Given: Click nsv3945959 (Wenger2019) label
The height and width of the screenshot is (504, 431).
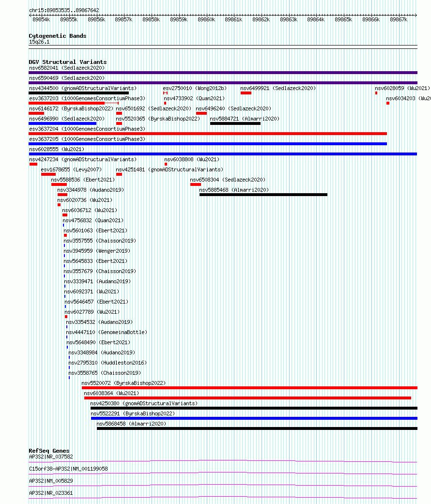Looking at the screenshot, I should [97, 251].
